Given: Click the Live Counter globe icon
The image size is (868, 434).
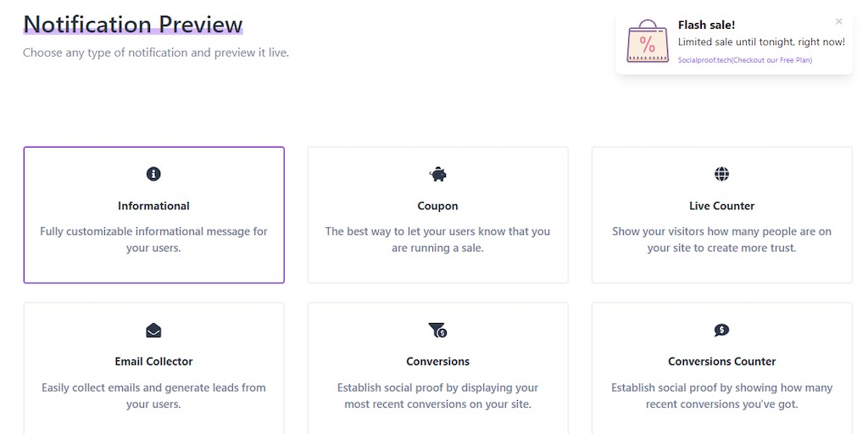Looking at the screenshot, I should click(721, 174).
